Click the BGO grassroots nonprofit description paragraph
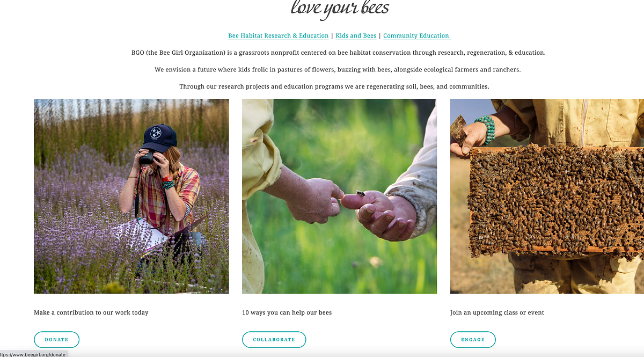Screen dimensions: 644x357 coord(339,53)
